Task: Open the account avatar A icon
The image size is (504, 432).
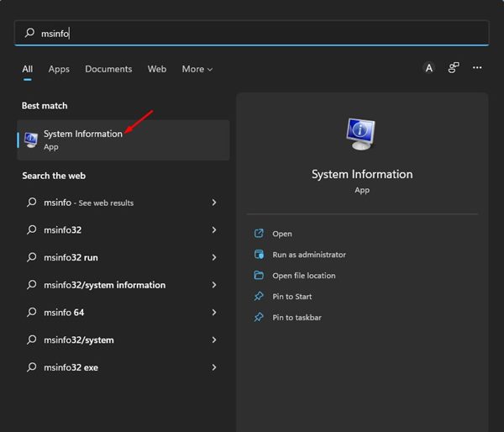Action: click(x=428, y=68)
